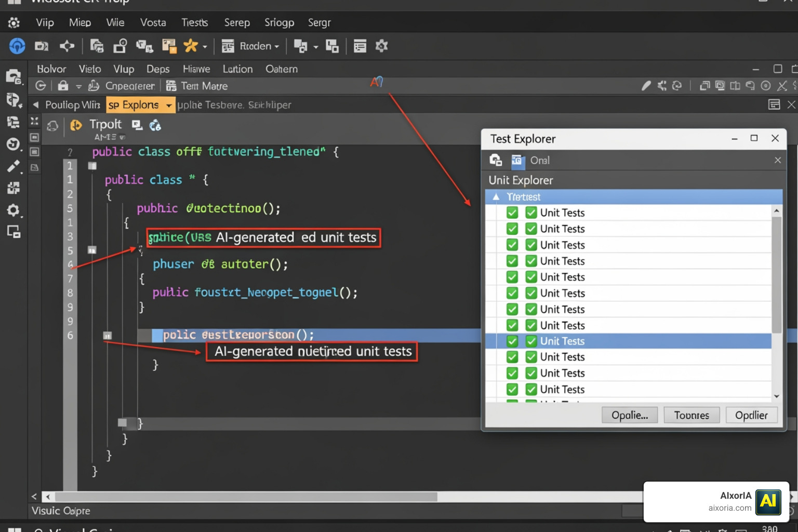Click the list panel icon in main toolbar
The width and height of the screenshot is (798, 532).
point(360,46)
